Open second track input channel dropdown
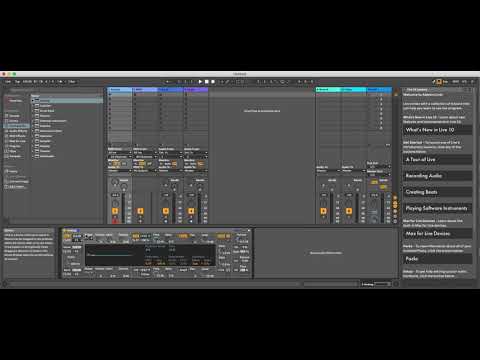 click(145, 157)
